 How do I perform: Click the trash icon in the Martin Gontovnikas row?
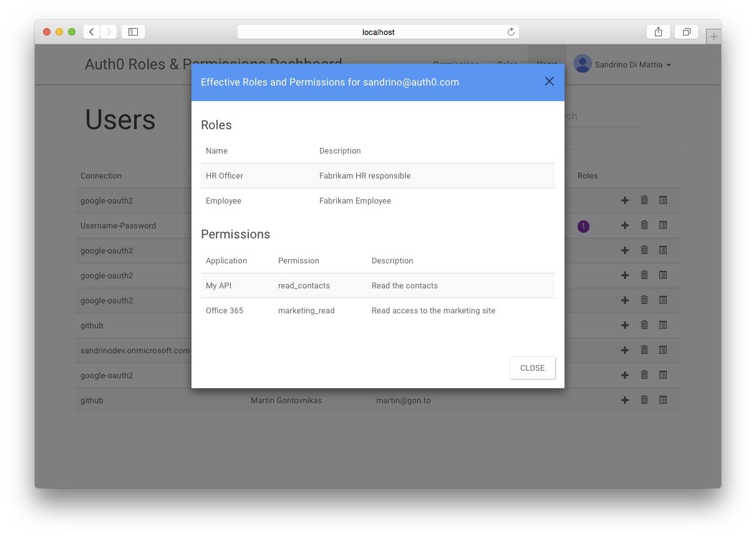tap(644, 400)
